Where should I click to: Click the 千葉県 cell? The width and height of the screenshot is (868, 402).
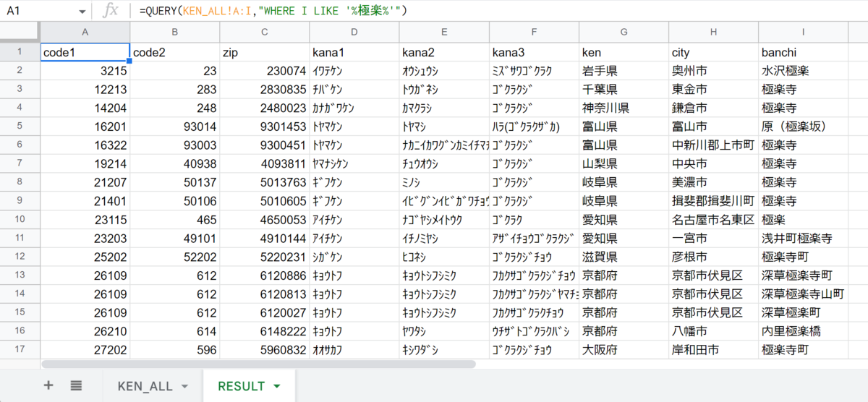(x=624, y=89)
